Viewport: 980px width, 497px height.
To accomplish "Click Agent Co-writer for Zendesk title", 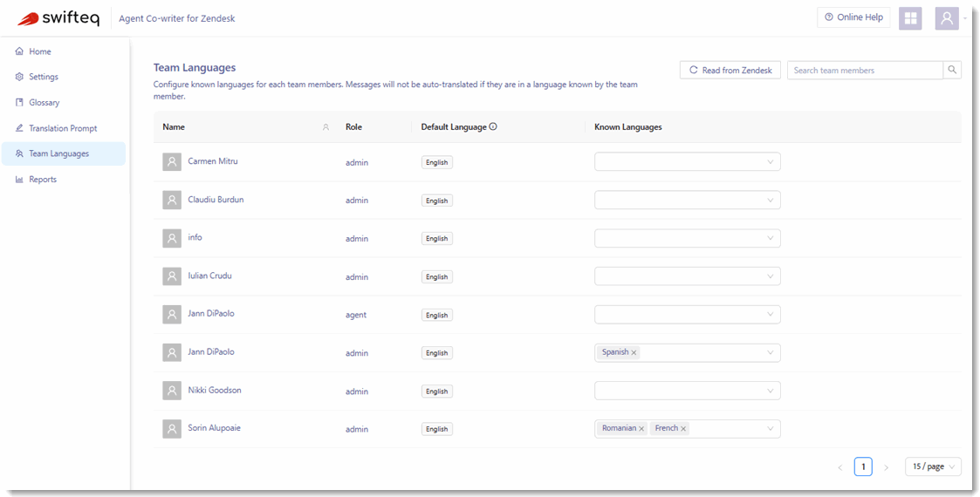I will (x=177, y=18).
